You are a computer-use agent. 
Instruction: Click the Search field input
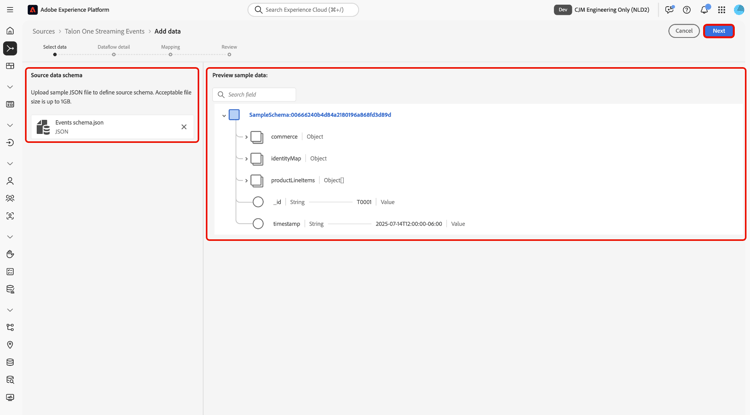point(254,95)
